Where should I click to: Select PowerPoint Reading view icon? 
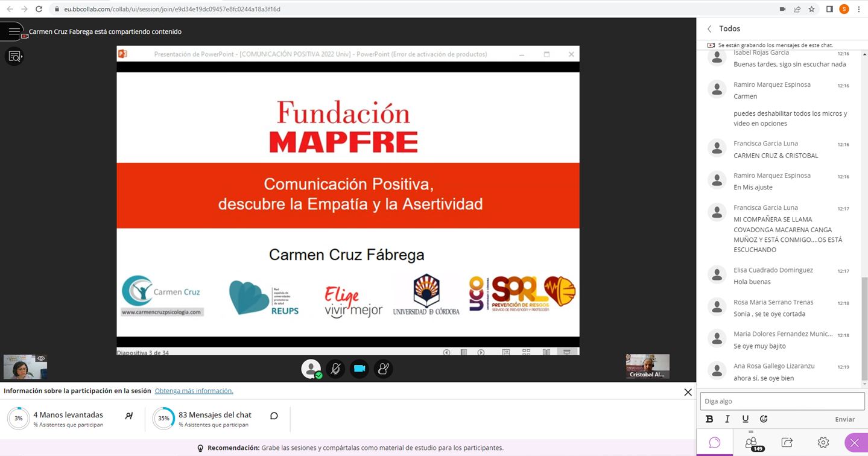[x=546, y=352]
